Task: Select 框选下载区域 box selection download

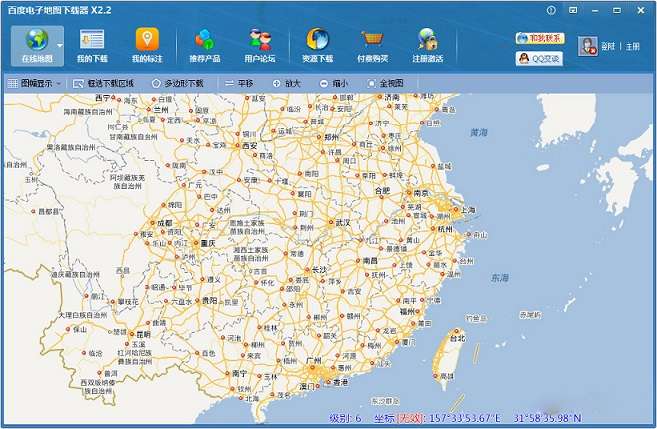Action: (104, 83)
